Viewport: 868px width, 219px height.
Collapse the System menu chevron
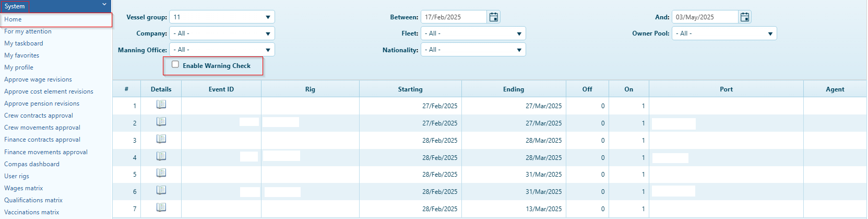point(104,5)
